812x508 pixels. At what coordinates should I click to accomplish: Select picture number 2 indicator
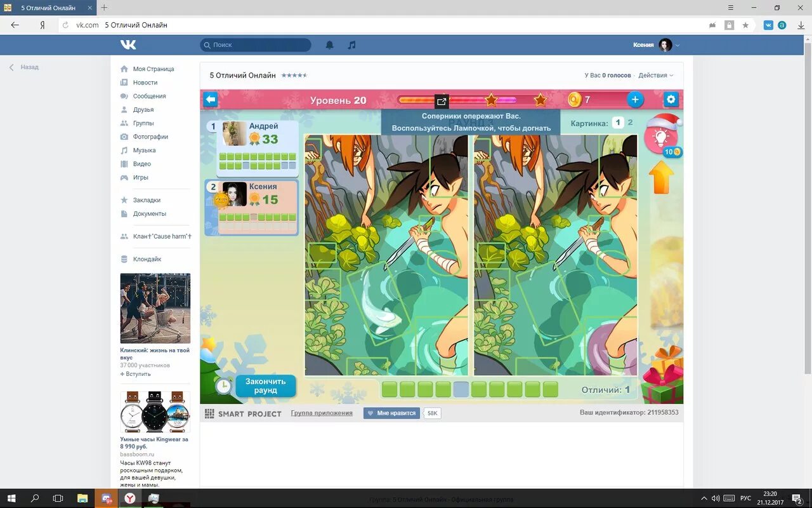click(x=630, y=123)
